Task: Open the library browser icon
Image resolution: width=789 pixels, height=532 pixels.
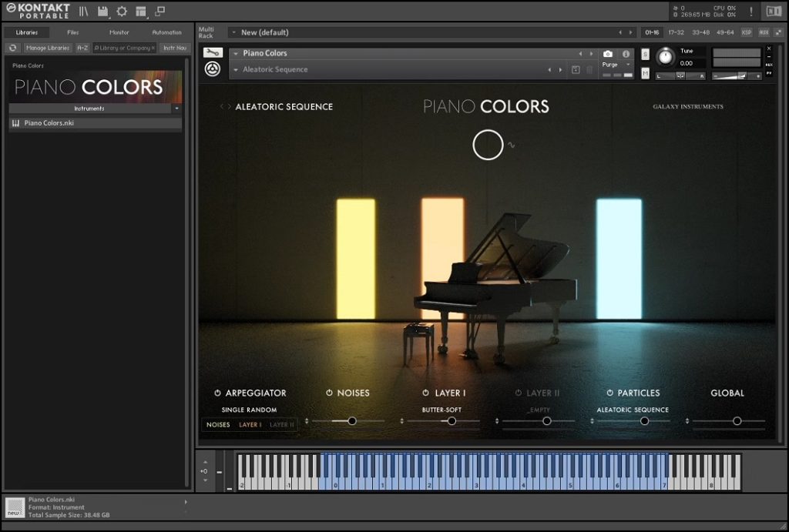Action: click(83, 12)
